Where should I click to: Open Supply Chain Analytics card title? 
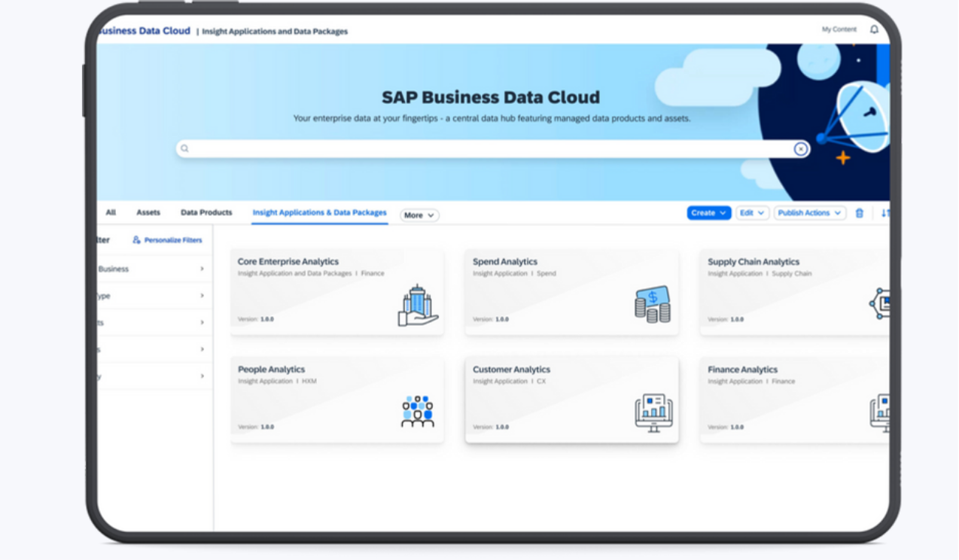point(753,262)
